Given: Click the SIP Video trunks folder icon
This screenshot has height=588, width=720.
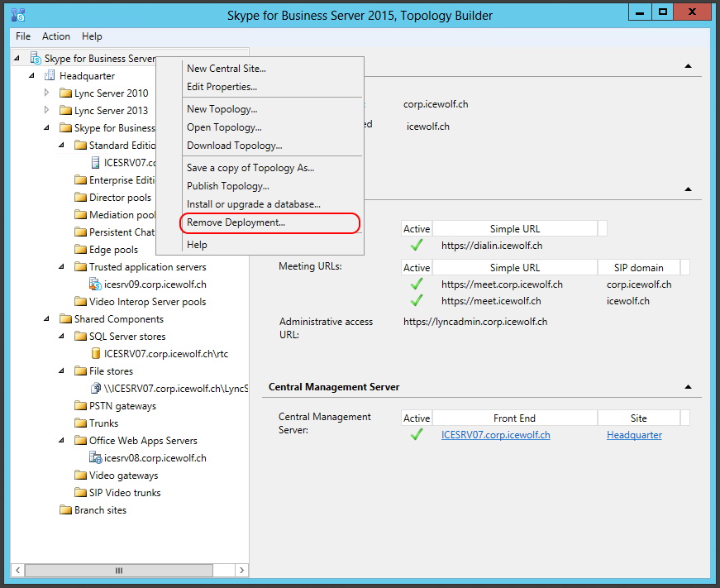Looking at the screenshot, I should tap(80, 492).
